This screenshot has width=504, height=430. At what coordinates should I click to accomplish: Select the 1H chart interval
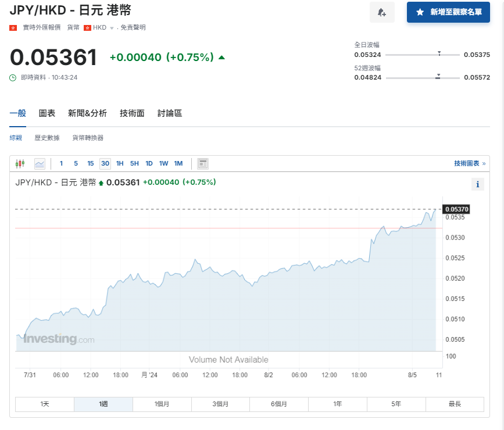119,163
